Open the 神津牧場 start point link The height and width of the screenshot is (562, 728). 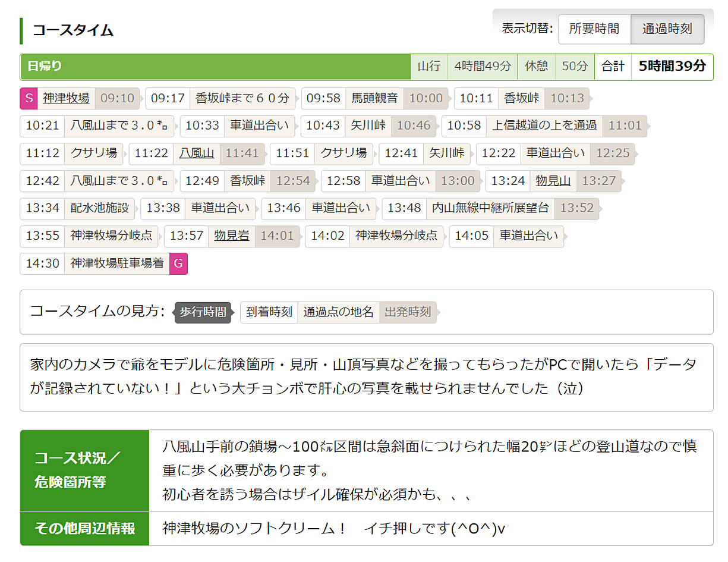point(66,98)
